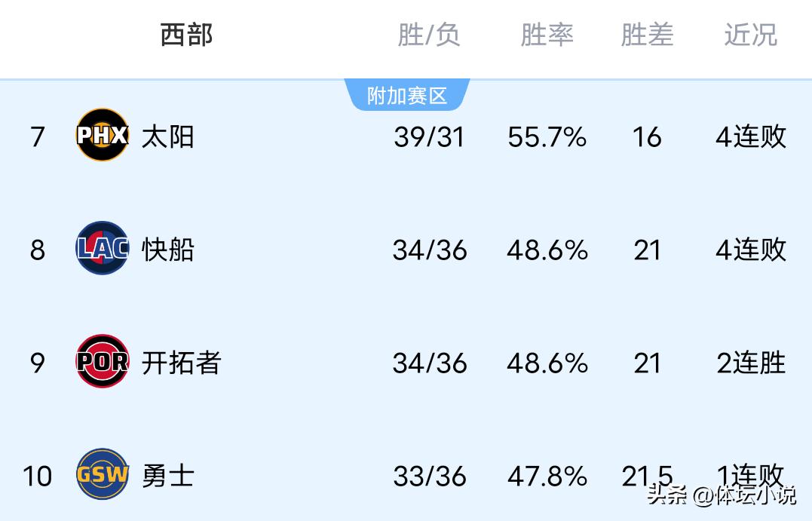Sort by the 胜率 column header
This screenshot has width=812, height=521.
pos(547,35)
